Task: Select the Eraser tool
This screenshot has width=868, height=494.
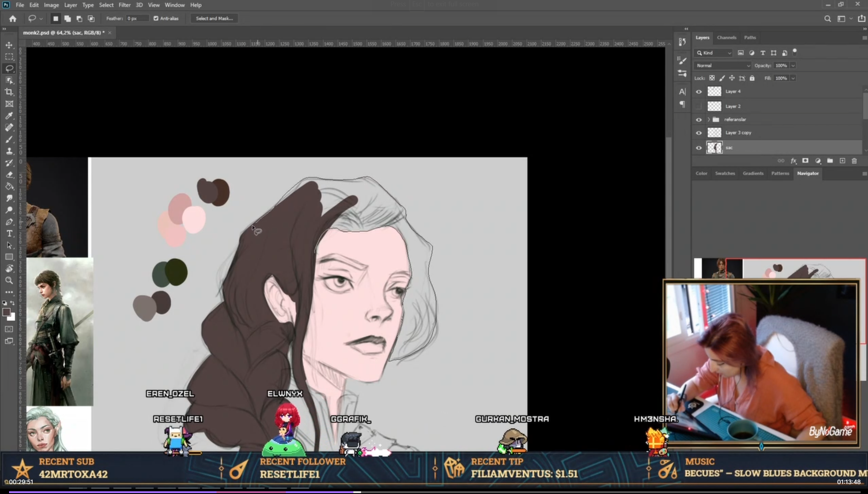Action: point(9,174)
